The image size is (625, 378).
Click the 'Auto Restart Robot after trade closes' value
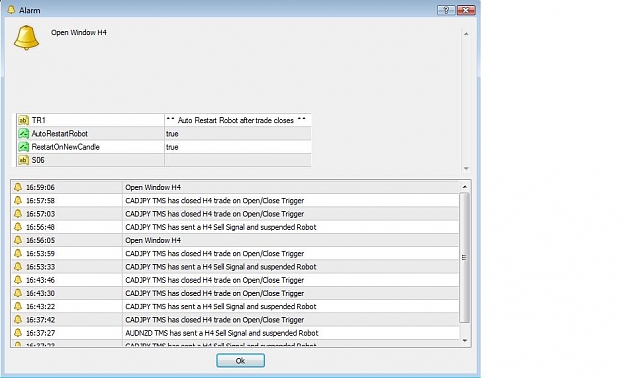tap(236, 120)
